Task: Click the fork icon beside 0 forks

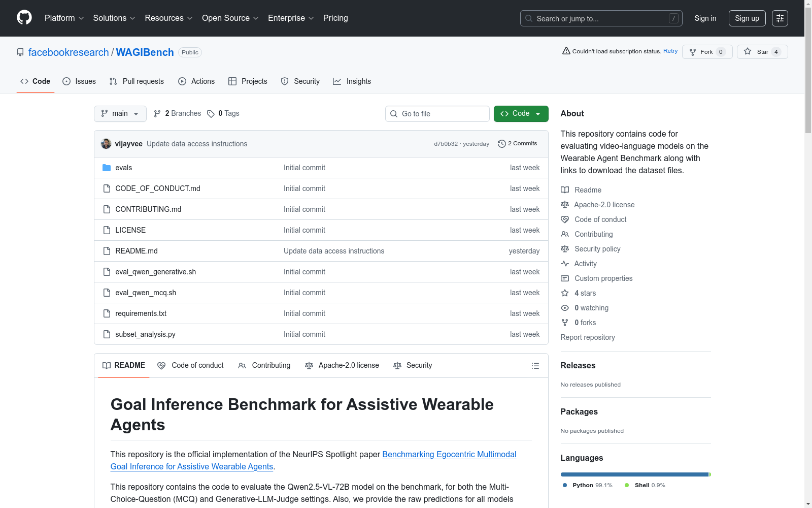Action: pyautogui.click(x=565, y=323)
